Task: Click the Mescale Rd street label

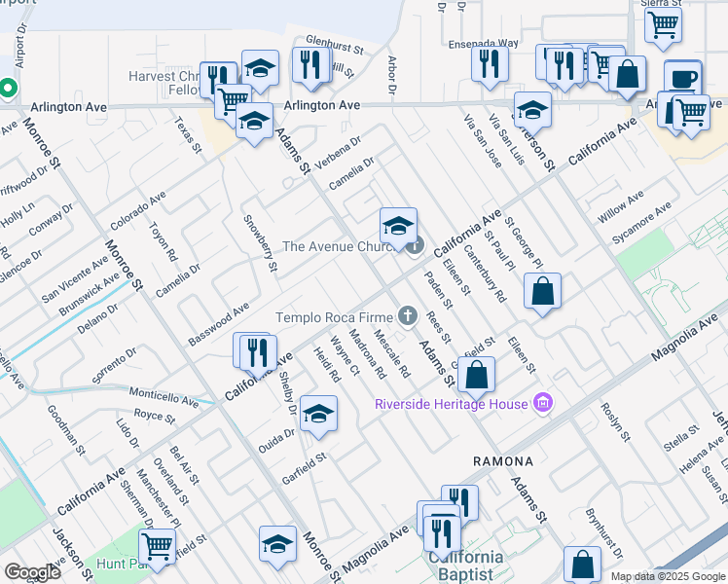Action: (392, 353)
